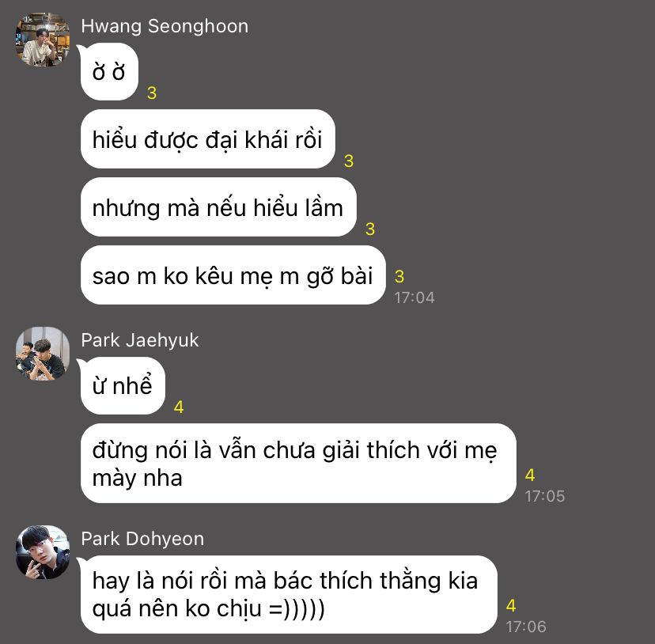Tap the unread count 4 beside "ừ nhể"
Viewport: 655px width, 644px height.
179,407
